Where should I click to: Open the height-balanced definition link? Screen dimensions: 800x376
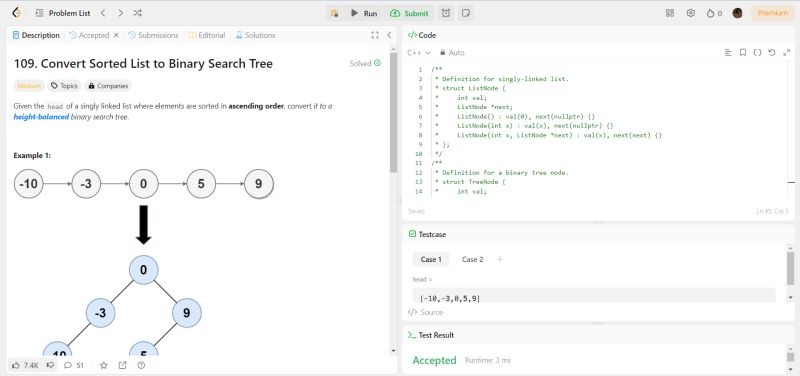pos(41,117)
